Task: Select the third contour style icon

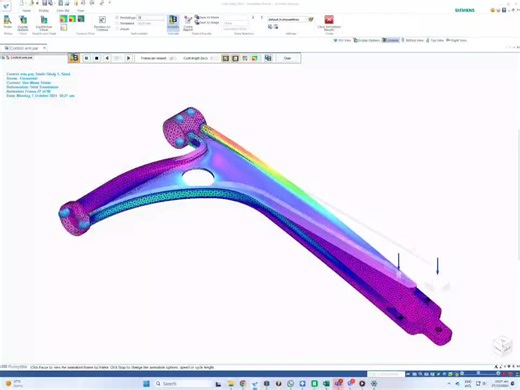Action: point(81,19)
